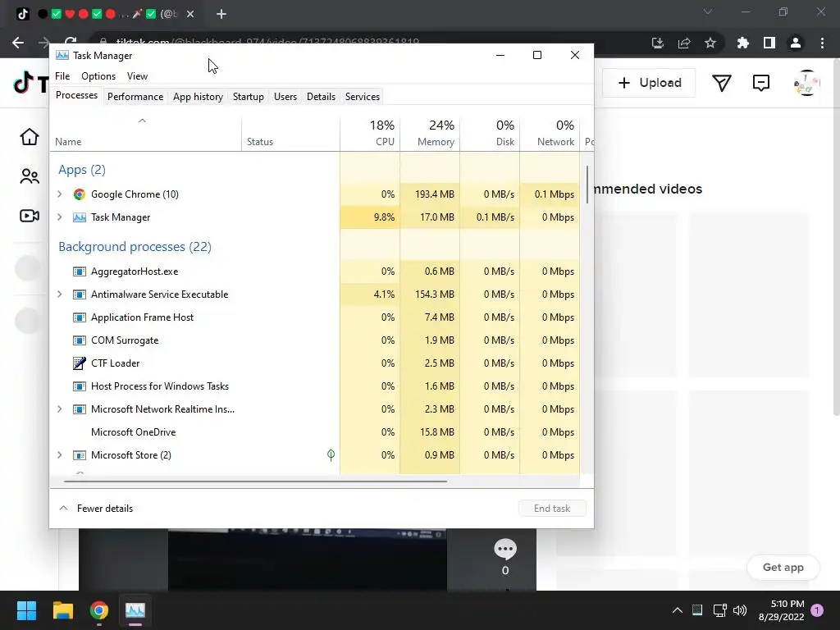
Task: Click the horizontal scrollbar in Task Manager
Action: [255, 481]
